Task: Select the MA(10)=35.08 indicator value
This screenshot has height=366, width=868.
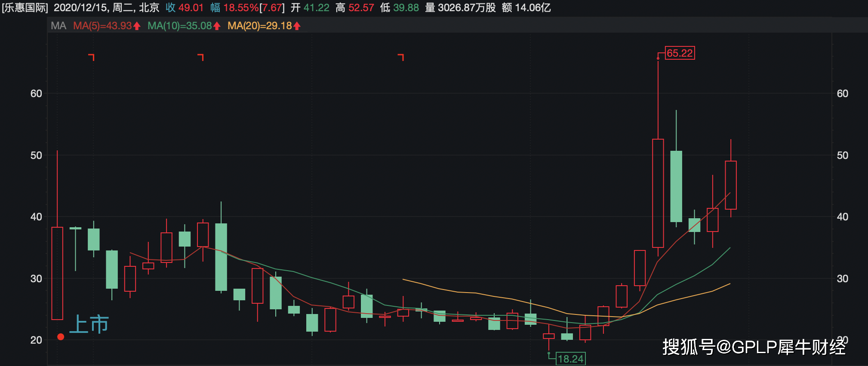Action: coord(180,26)
